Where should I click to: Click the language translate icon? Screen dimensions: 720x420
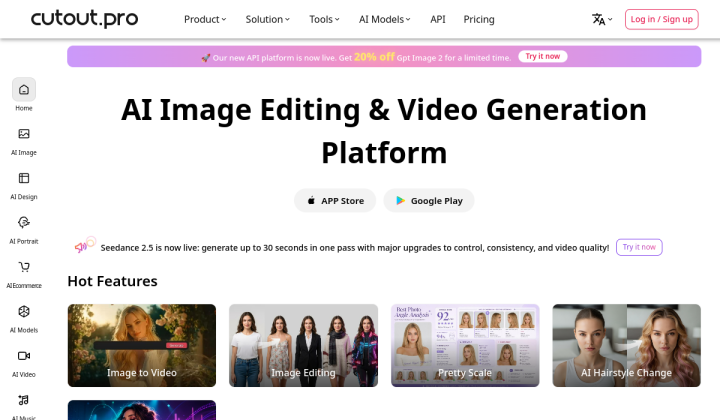tap(598, 19)
